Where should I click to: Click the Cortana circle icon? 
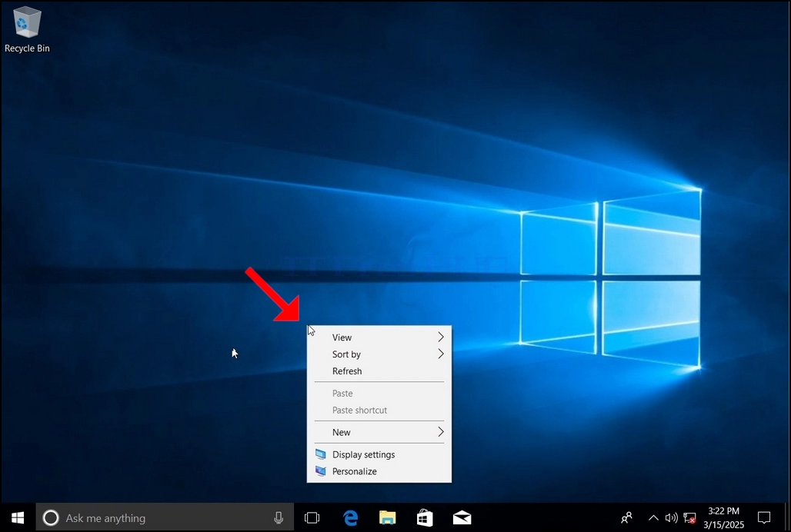[51, 518]
